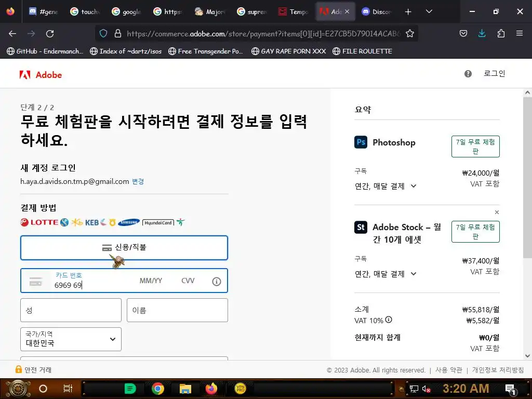Switch to the #gene Discord tab
This screenshot has width=532, height=399.
[x=44, y=12]
